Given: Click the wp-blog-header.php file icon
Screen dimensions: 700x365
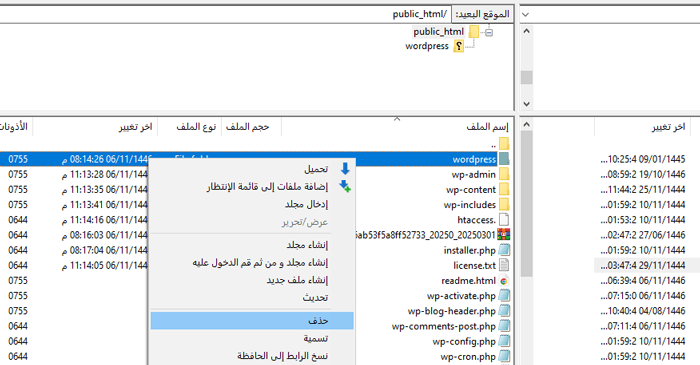Looking at the screenshot, I should [x=504, y=311].
